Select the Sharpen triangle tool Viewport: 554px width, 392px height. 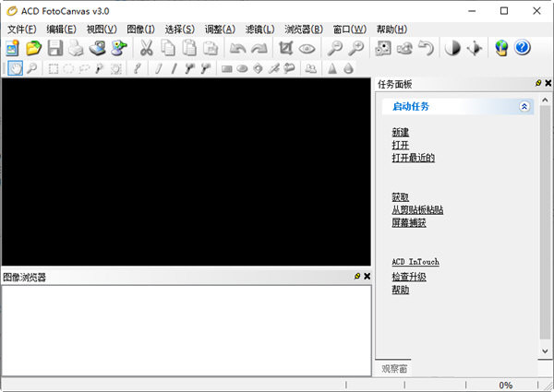point(332,68)
